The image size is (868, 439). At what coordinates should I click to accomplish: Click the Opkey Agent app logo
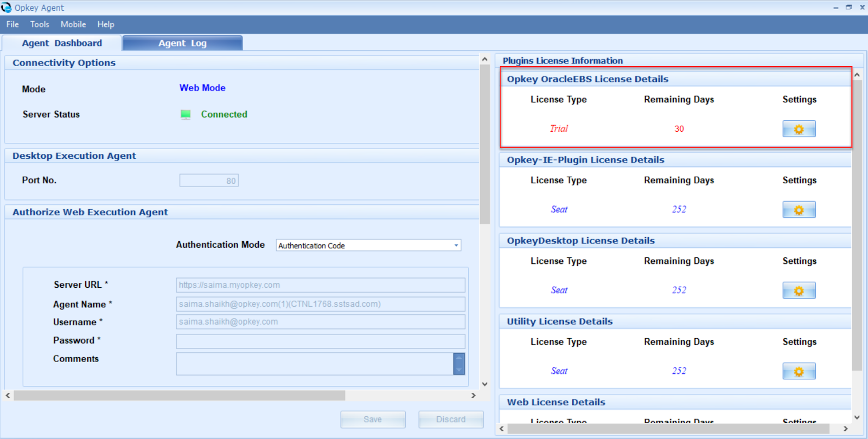pos(7,8)
